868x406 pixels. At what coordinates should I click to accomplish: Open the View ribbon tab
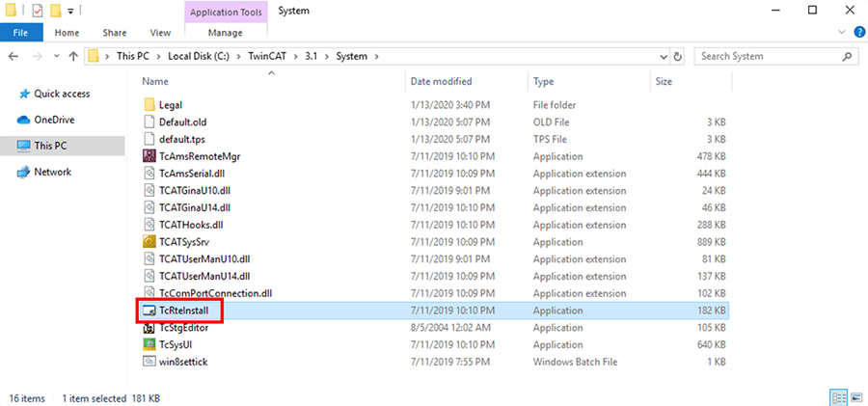tap(160, 33)
